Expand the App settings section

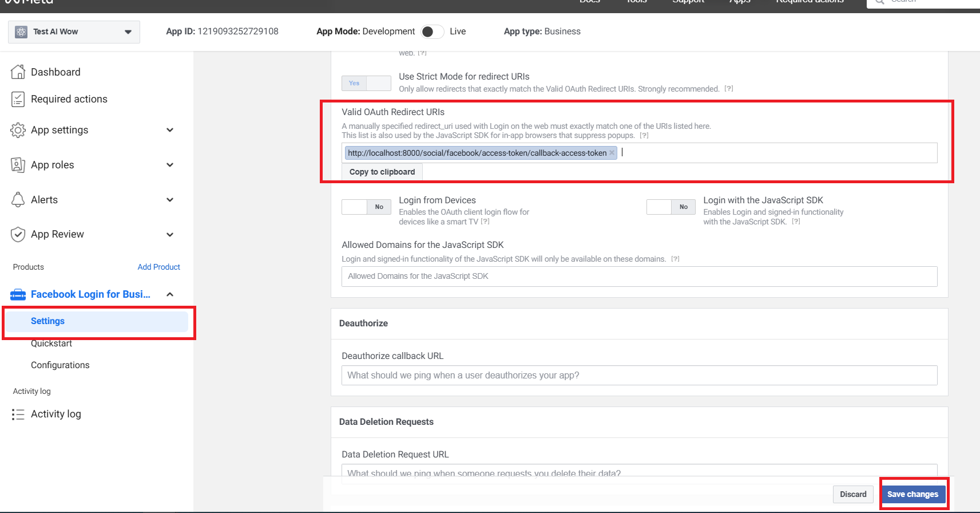click(170, 130)
